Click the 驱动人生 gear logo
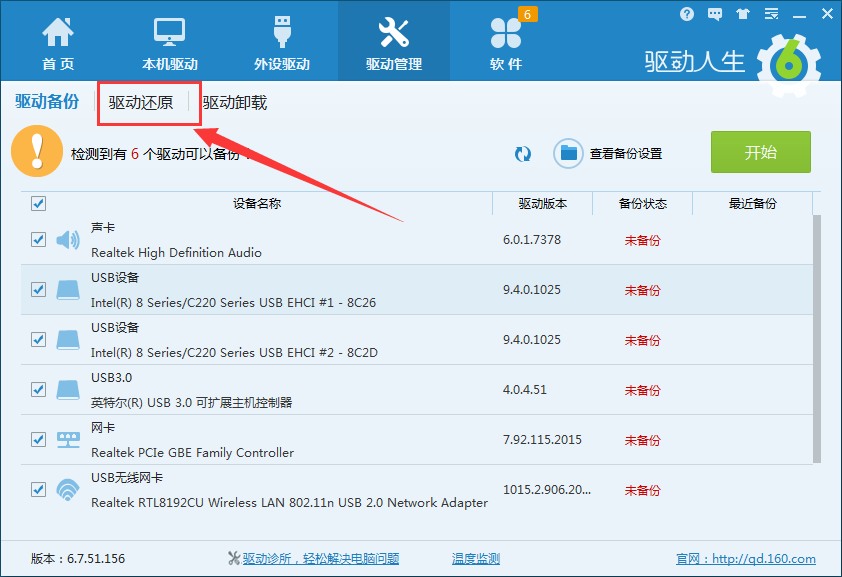This screenshot has width=842, height=577. pos(789,65)
